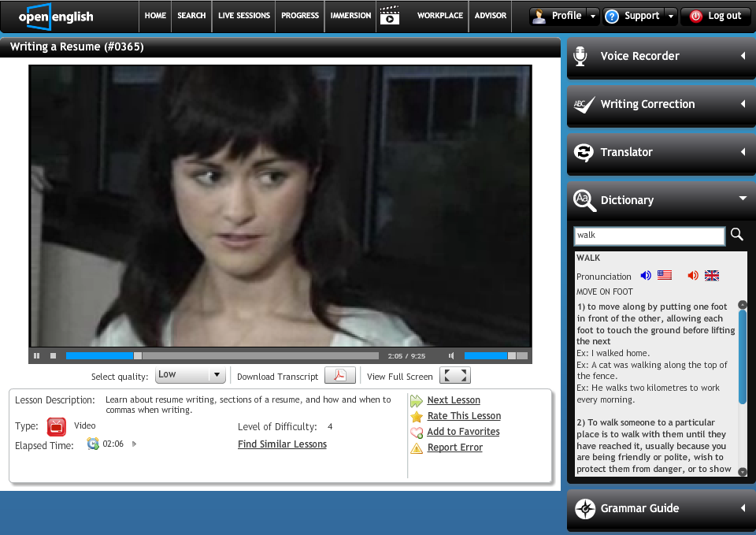Click the clapperboard video icon in navbar
This screenshot has width=756, height=535.
pos(389,16)
